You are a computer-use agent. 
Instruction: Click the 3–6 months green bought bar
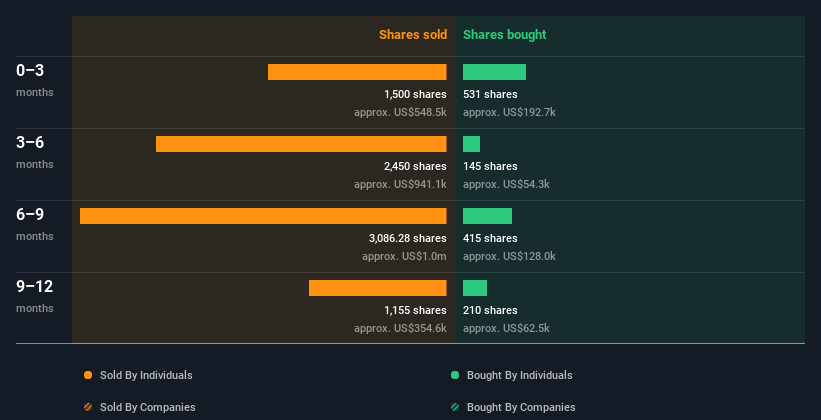point(471,144)
